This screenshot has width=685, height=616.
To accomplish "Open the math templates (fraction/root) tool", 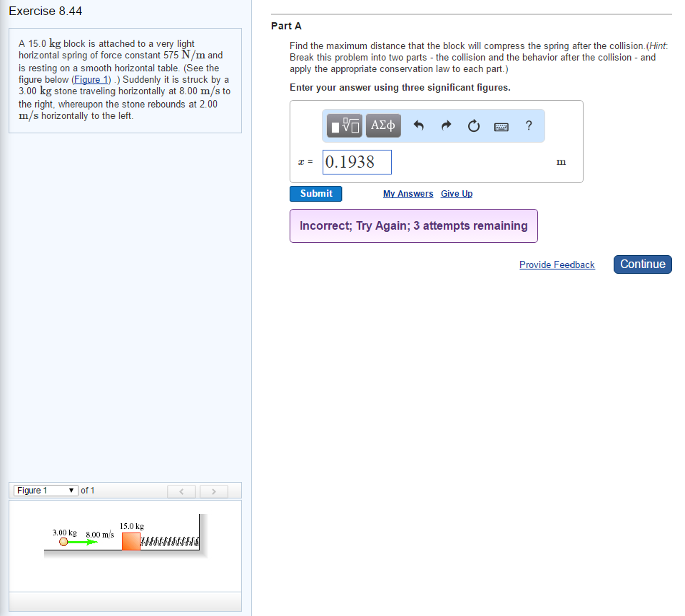I will tap(344, 126).
